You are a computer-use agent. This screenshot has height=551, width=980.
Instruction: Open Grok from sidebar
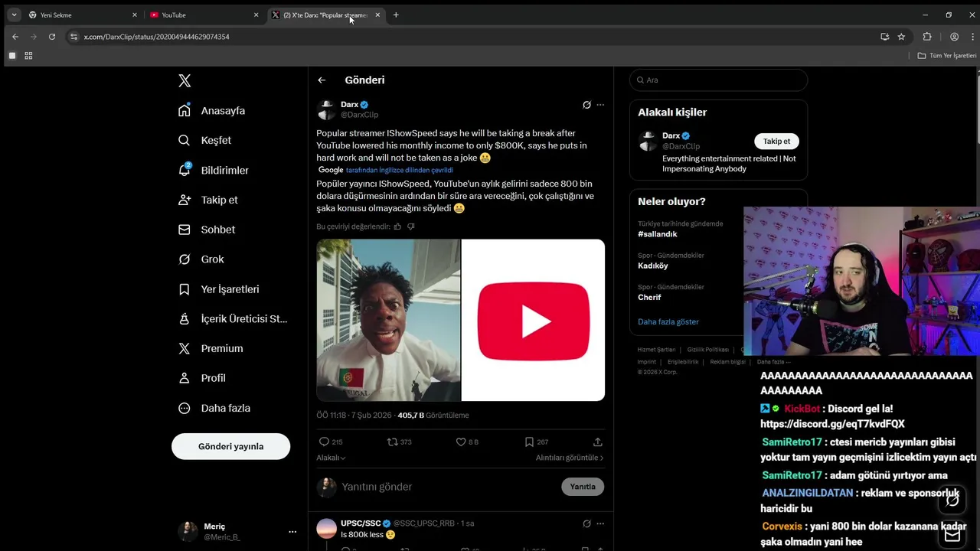tap(201, 259)
